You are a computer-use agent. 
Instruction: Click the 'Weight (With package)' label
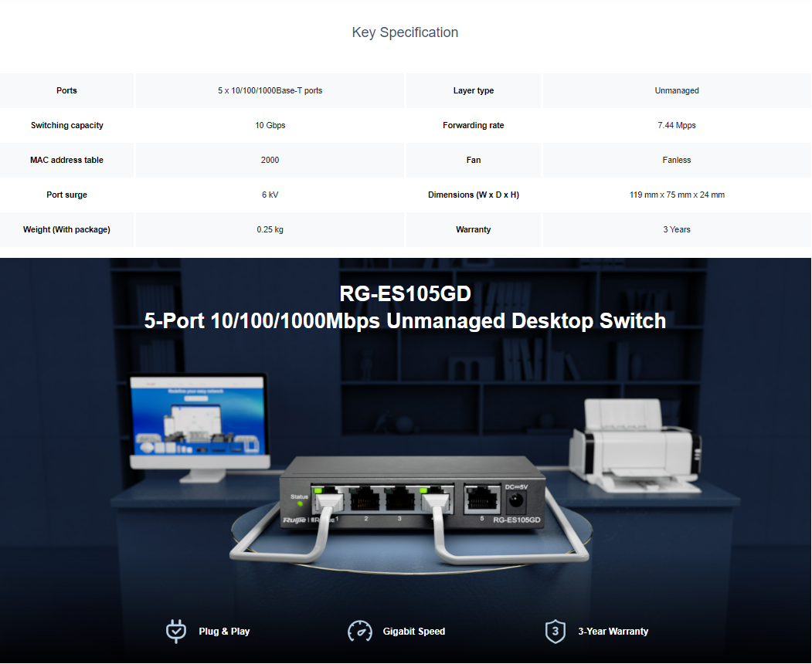tap(66, 229)
